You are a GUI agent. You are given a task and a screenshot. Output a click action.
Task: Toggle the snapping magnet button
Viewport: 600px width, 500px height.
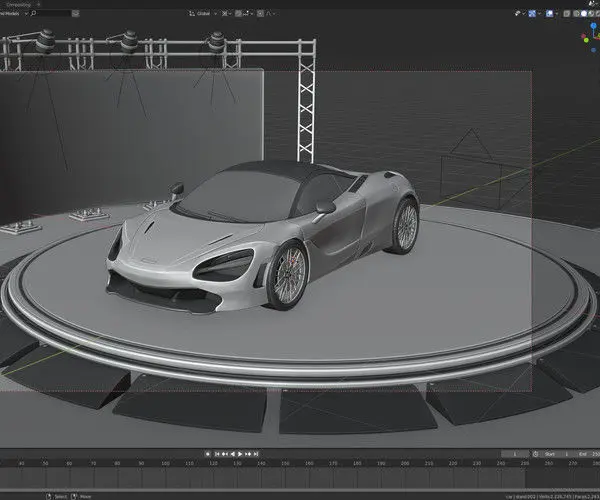[238, 13]
